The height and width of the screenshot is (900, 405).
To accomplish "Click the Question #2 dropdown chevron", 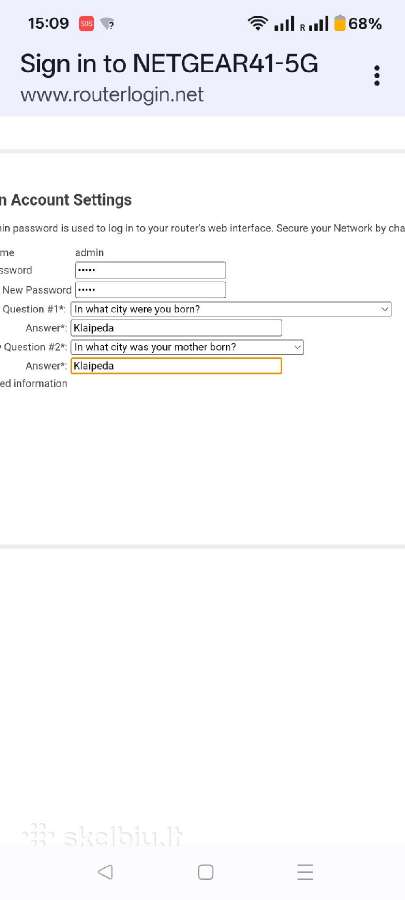I will [297, 347].
